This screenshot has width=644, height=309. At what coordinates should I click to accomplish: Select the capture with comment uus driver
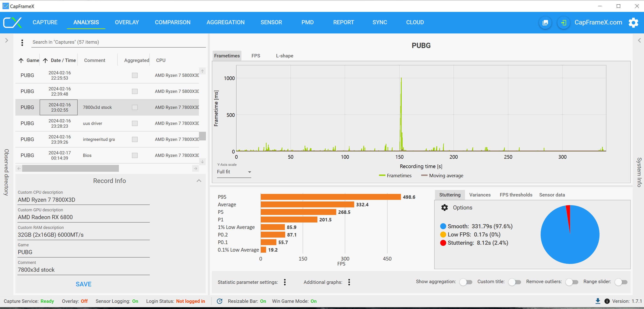(107, 123)
